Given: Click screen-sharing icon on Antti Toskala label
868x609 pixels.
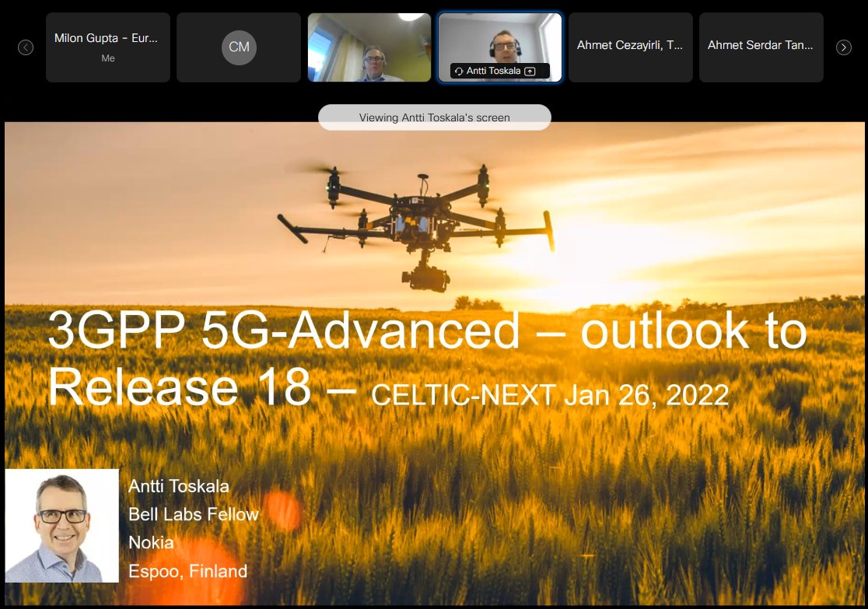Looking at the screenshot, I should point(530,71).
